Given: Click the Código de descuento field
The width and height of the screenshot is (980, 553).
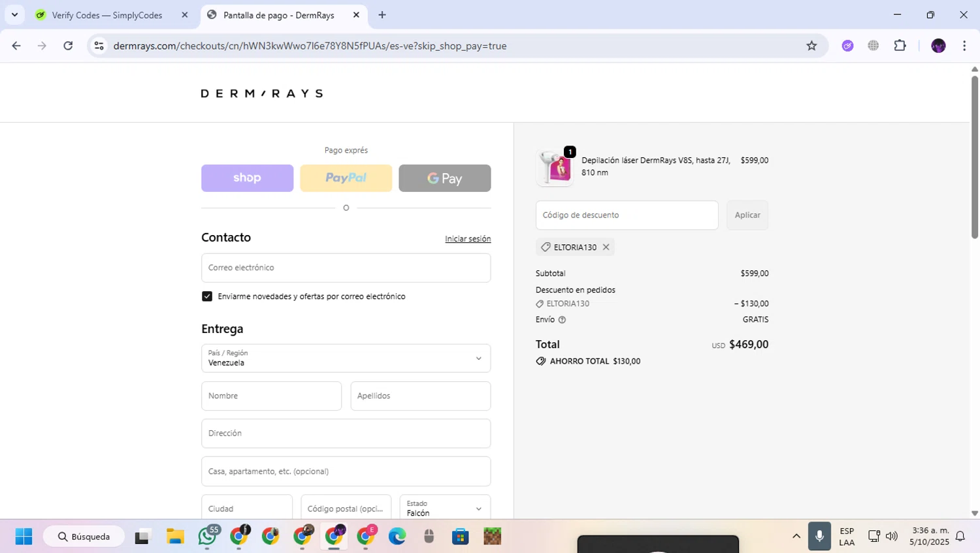Looking at the screenshot, I should 627,215.
